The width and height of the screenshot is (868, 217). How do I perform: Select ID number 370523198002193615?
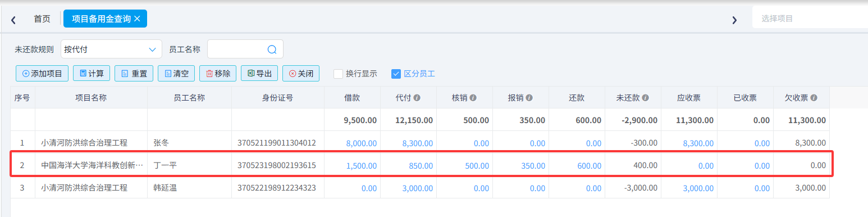coord(277,166)
